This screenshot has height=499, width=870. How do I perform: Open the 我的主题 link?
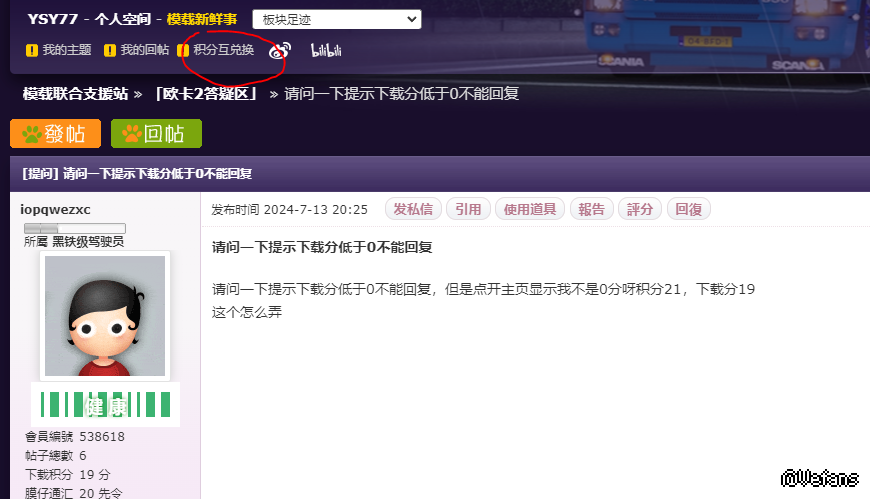67,50
